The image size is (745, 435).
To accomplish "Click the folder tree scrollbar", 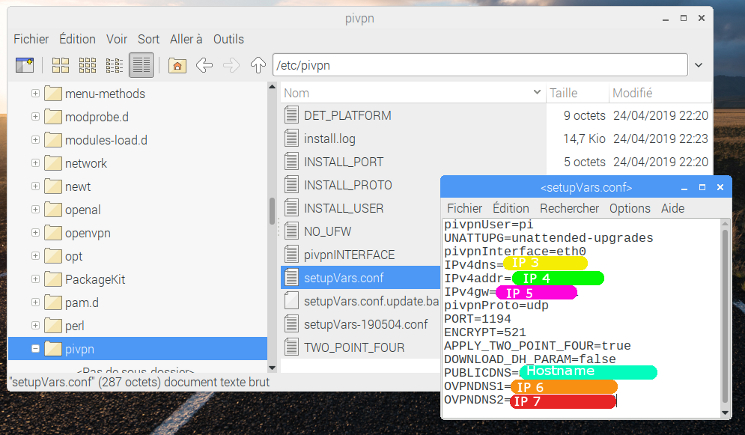I will (272, 211).
